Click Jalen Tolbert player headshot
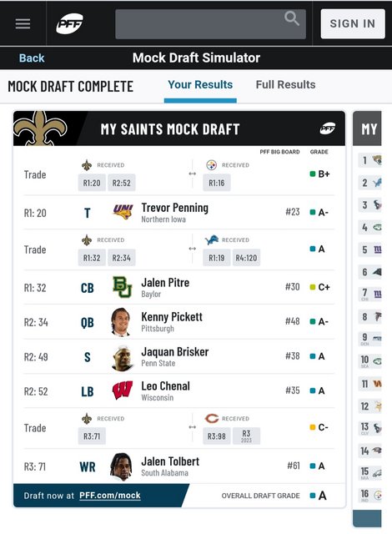Image resolution: width=392 pixels, height=534 pixels. 121,466
